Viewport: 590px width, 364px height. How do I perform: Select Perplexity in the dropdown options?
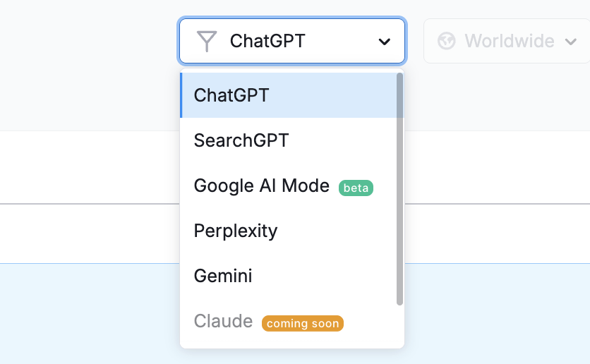pos(288,231)
